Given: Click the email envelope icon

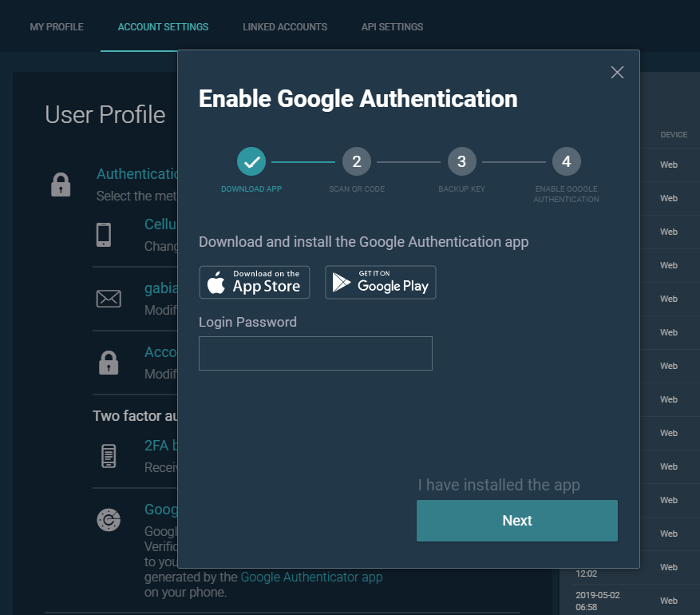Looking at the screenshot, I should (x=109, y=299).
